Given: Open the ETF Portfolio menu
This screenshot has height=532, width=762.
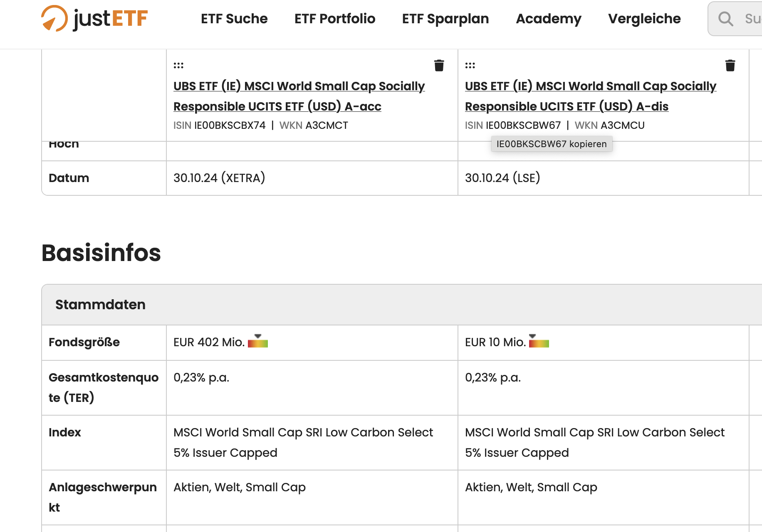Looking at the screenshot, I should [335, 19].
